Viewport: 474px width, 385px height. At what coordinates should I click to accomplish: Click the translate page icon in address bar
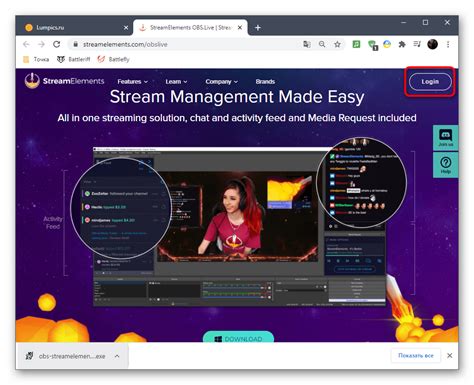click(x=307, y=44)
